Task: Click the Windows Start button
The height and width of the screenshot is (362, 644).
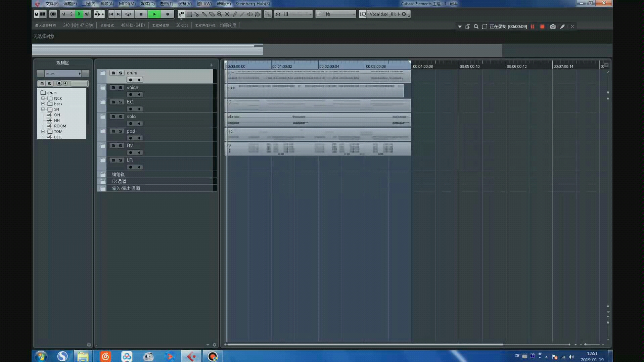Action: pyautogui.click(x=41, y=356)
